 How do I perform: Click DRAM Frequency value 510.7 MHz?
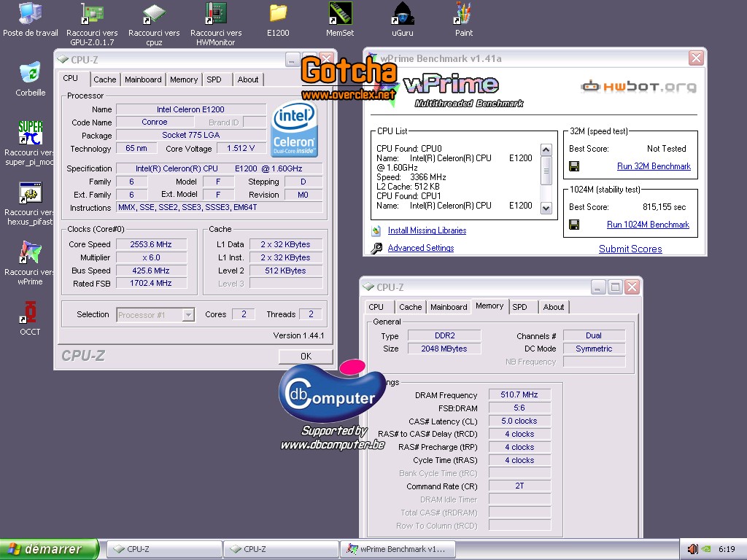[x=519, y=394]
